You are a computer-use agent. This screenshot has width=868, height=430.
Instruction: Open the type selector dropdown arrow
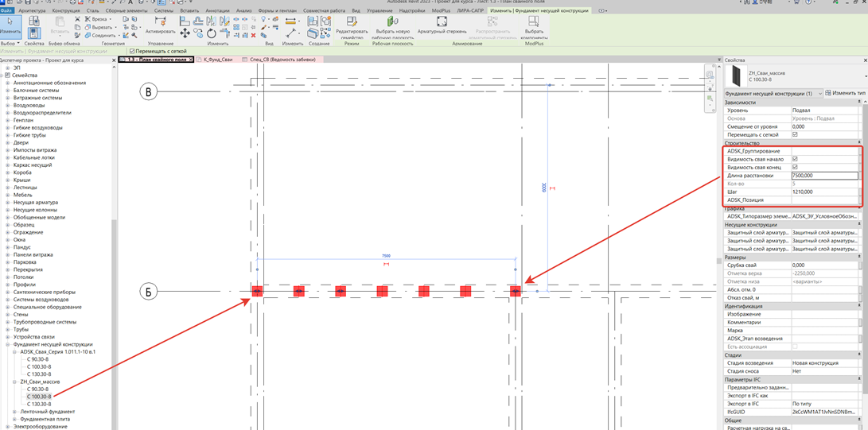pos(864,76)
